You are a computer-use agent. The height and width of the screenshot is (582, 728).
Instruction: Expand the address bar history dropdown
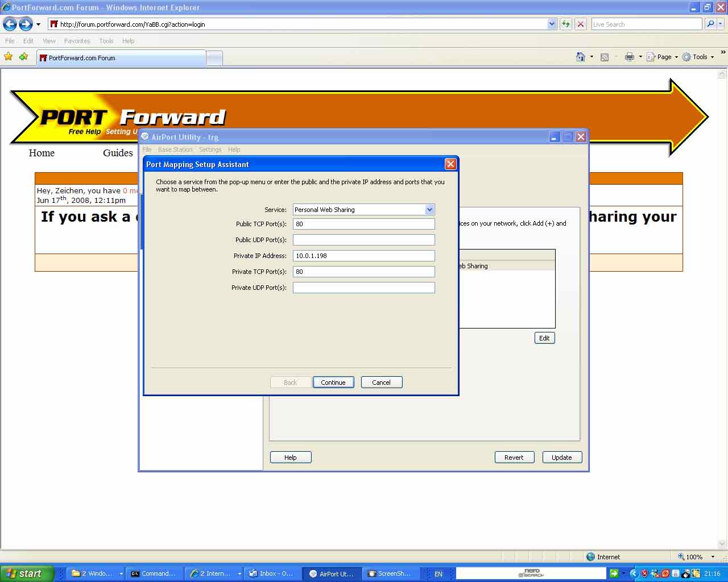click(552, 24)
